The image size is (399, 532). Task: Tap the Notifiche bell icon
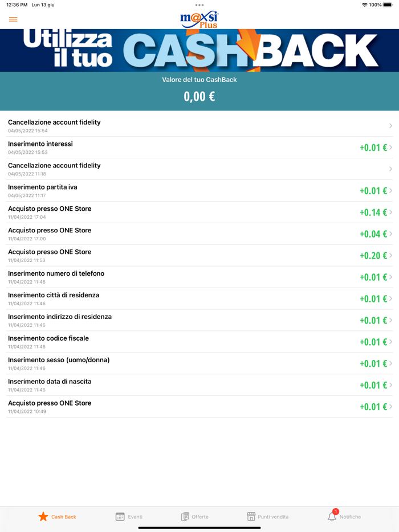332,517
